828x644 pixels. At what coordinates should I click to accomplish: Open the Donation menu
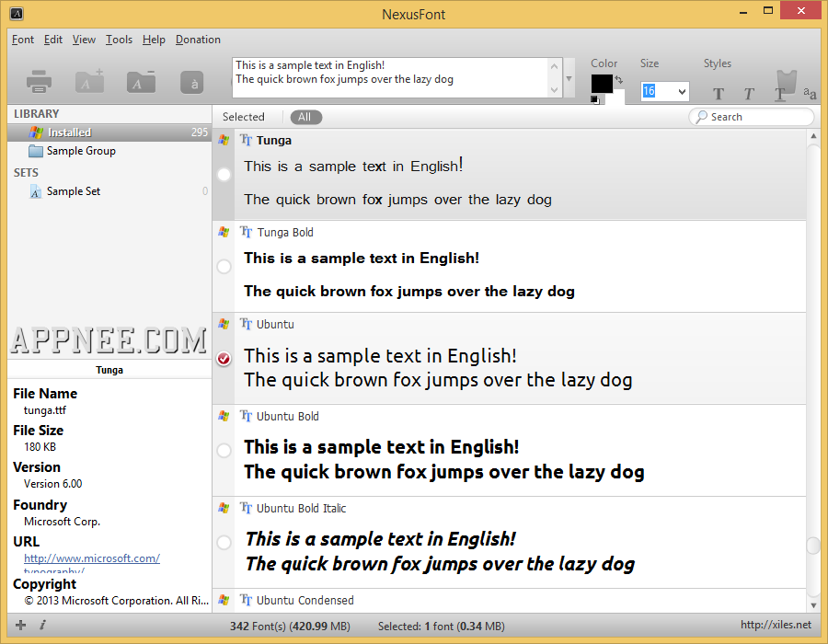click(198, 40)
